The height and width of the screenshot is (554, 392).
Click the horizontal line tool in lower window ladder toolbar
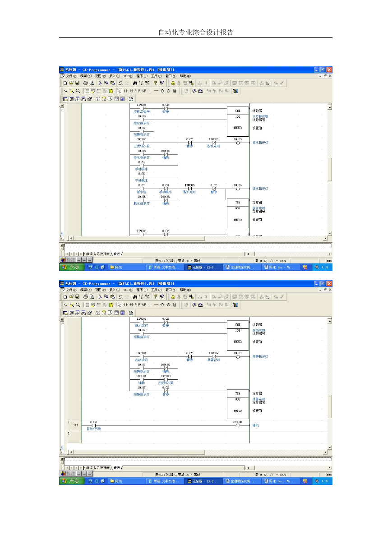156,305
